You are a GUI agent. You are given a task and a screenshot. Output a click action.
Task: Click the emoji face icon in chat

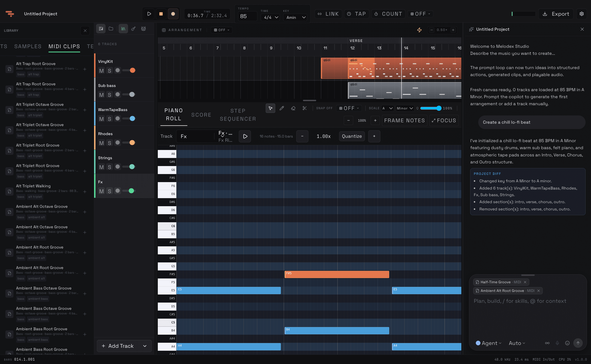pyautogui.click(x=567, y=343)
